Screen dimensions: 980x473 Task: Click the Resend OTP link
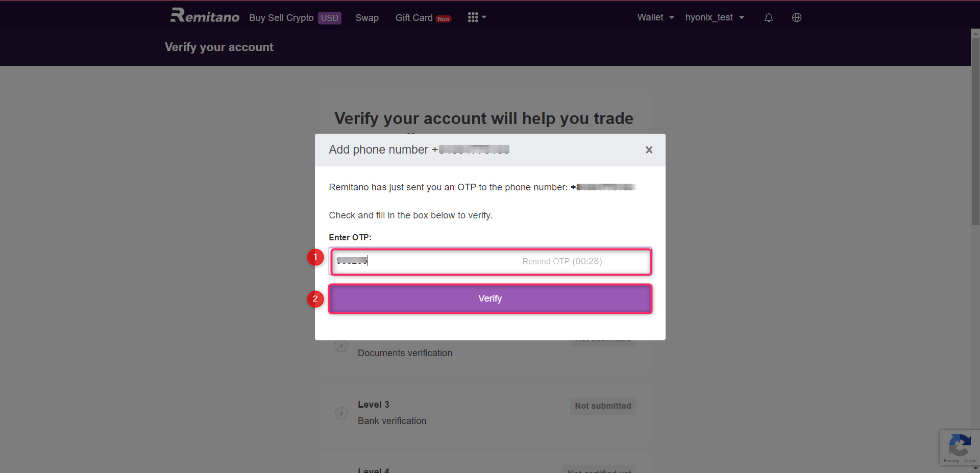click(x=561, y=261)
